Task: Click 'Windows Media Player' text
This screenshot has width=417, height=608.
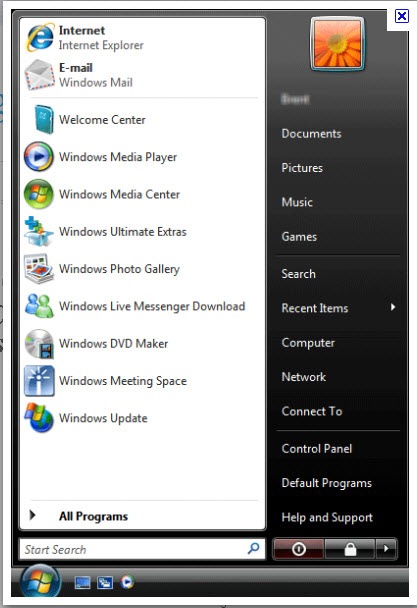Action: click(118, 157)
